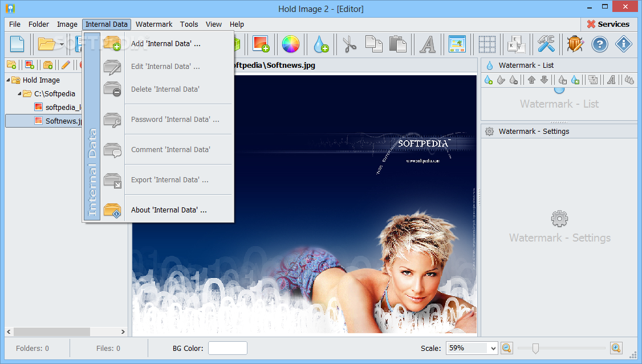Click the paste clipboard icon
This screenshot has width=642, height=364.
[x=397, y=44]
